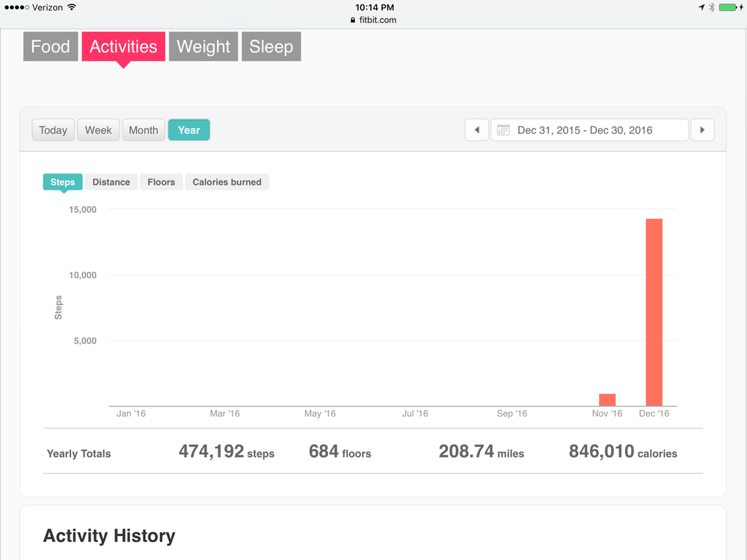Viewport: 747px width, 560px height.
Task: Click the next date range arrow
Action: tap(702, 130)
